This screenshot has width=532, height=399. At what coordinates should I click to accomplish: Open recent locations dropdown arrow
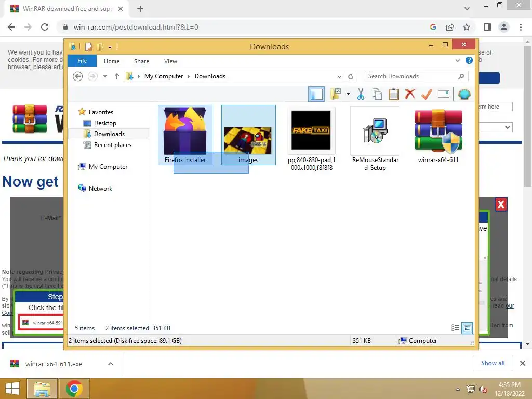(x=105, y=76)
